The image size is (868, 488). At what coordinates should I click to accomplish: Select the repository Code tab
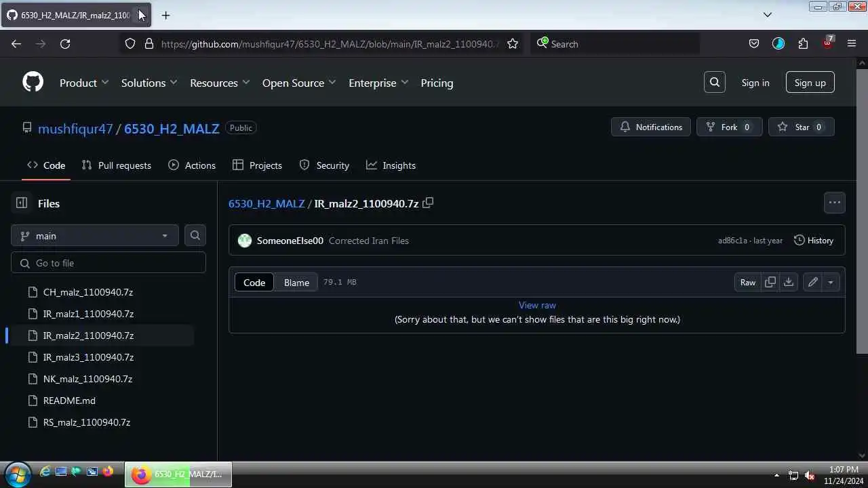tap(46, 165)
